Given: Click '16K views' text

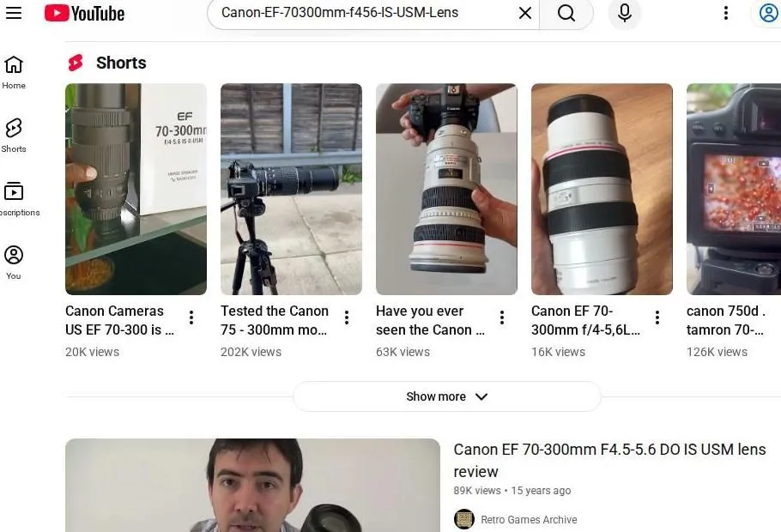Looking at the screenshot, I should click(559, 352).
